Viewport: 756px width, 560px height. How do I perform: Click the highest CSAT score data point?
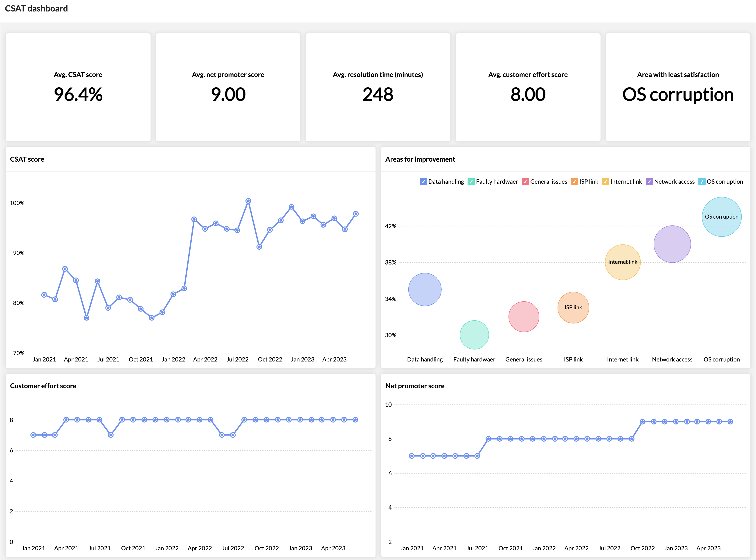click(248, 201)
